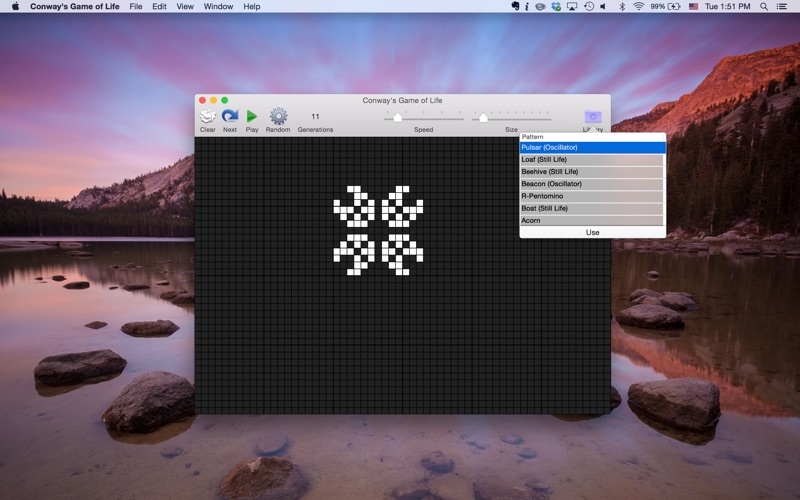800x500 pixels.
Task: Click the Dropbox icon in the menu bar
Action: click(556, 6)
